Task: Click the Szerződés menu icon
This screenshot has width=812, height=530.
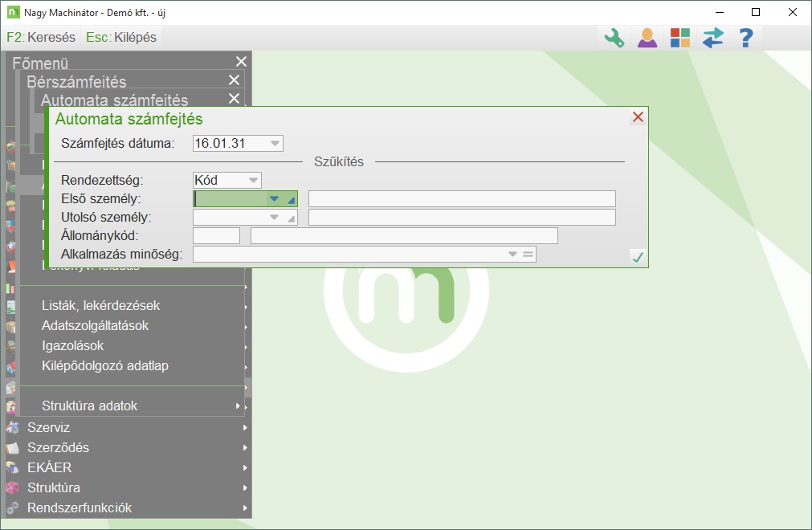Action: (12, 448)
